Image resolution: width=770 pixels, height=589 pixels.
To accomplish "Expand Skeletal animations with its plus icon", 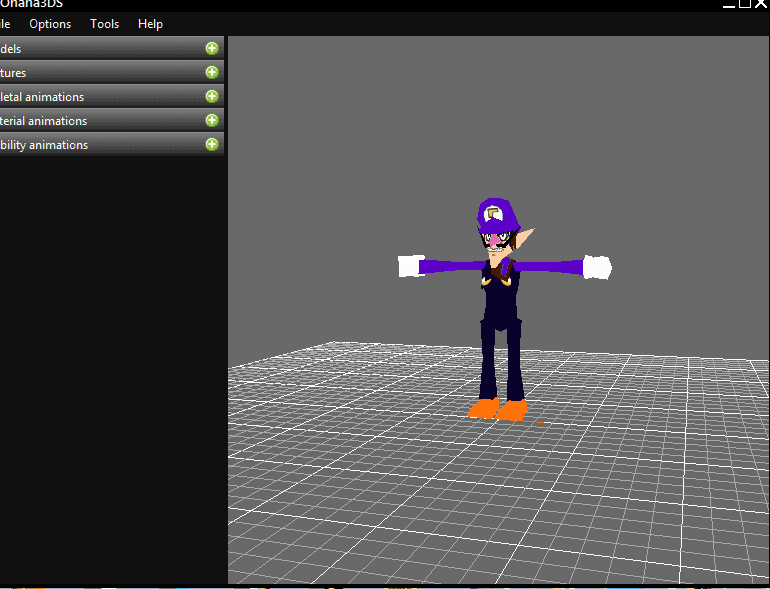I will coord(212,96).
